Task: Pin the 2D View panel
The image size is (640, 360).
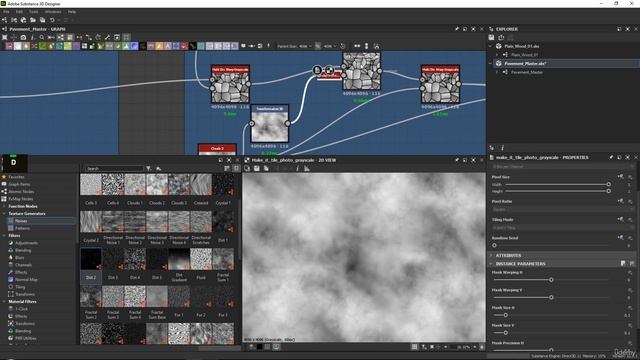Action: (457, 160)
